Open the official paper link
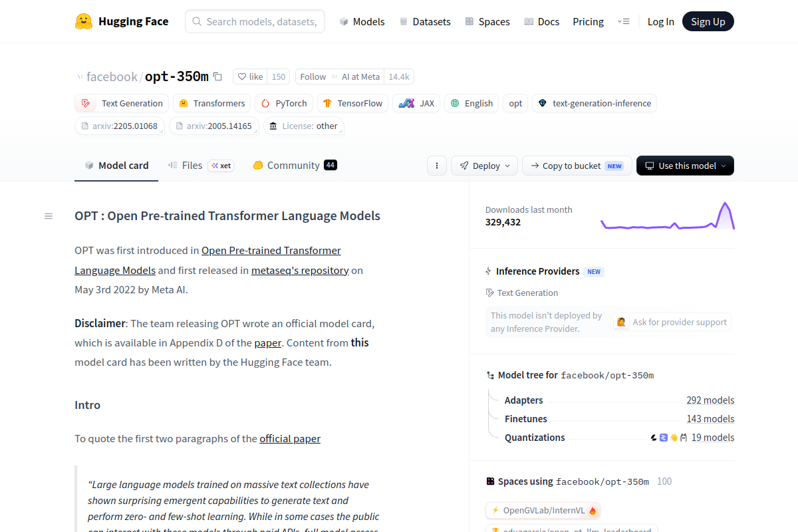Screen dimensions: 798x532 [290, 439]
